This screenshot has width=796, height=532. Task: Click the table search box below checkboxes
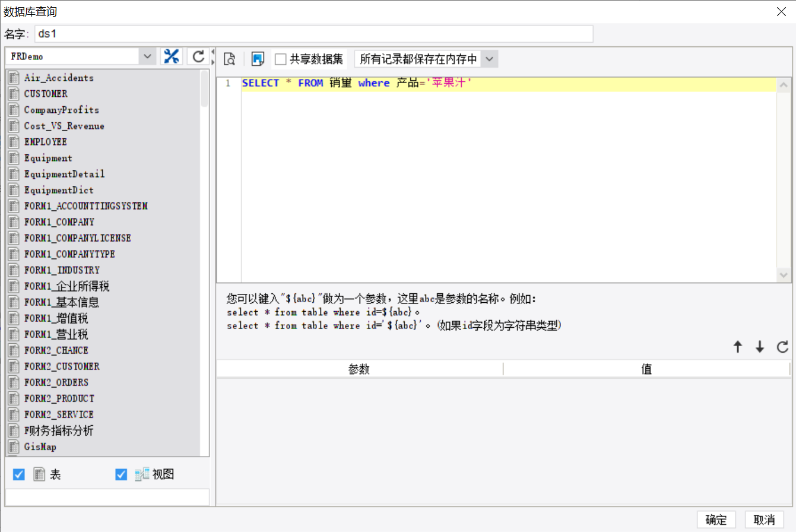(x=107, y=497)
